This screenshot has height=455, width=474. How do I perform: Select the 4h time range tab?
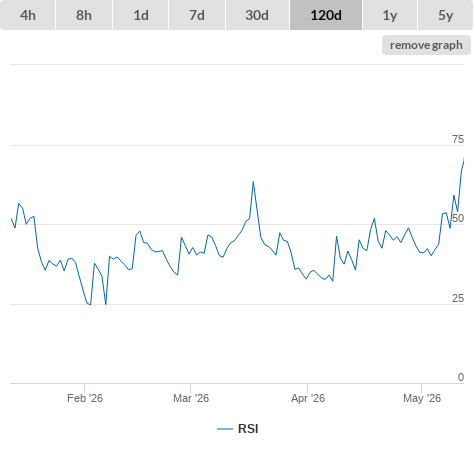[28, 15]
